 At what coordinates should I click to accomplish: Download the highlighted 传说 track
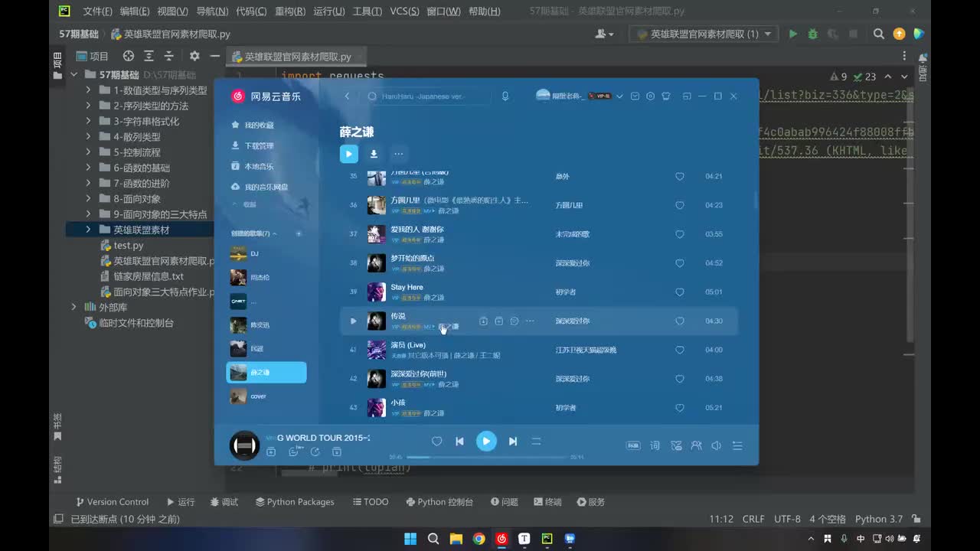[x=483, y=321]
